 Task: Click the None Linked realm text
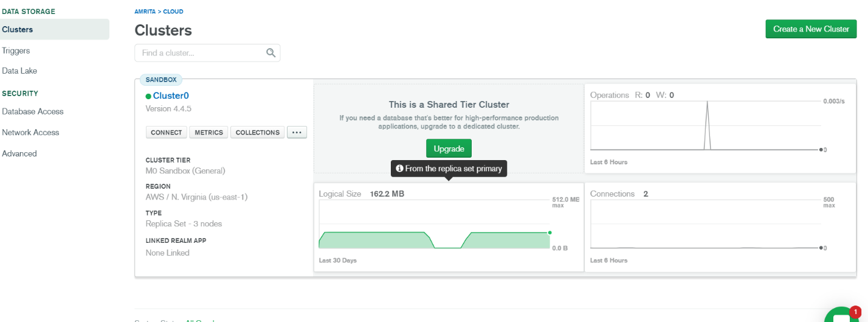click(x=168, y=253)
